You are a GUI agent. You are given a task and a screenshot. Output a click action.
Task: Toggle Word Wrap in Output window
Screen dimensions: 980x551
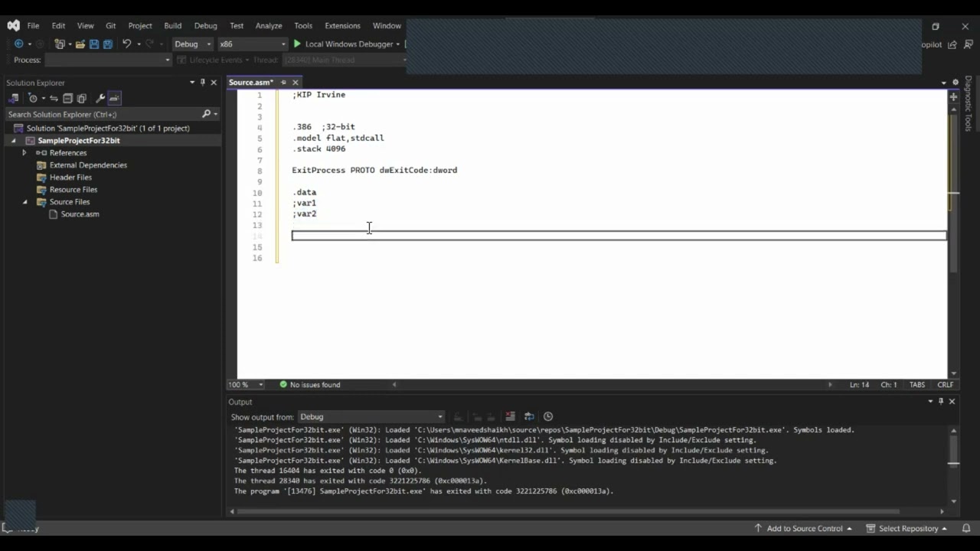529,416
